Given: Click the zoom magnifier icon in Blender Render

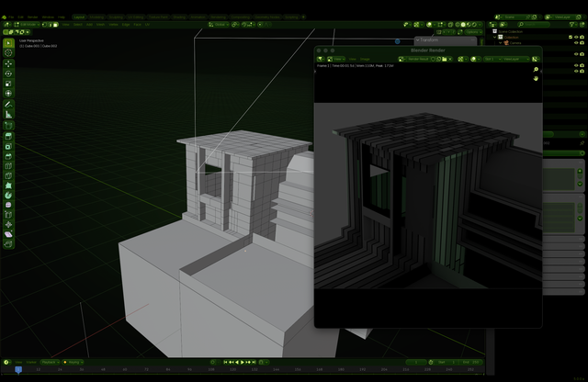Looking at the screenshot, I should coord(536,70).
